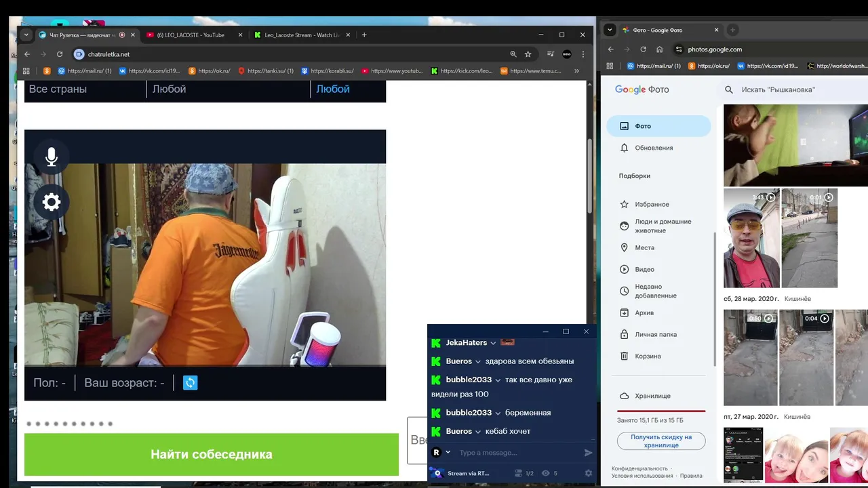Click Получить скидку на хранилище button
The width and height of the screenshot is (868, 488).
pyautogui.click(x=661, y=441)
